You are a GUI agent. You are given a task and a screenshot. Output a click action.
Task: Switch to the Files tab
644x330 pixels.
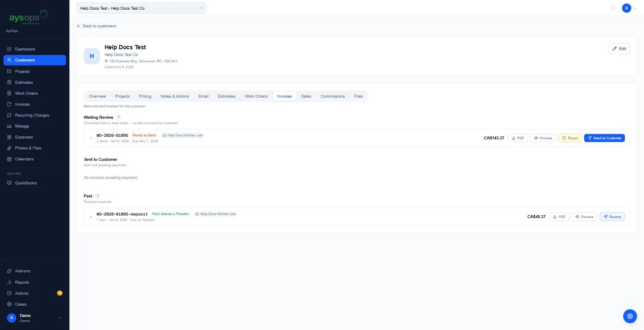pos(358,96)
